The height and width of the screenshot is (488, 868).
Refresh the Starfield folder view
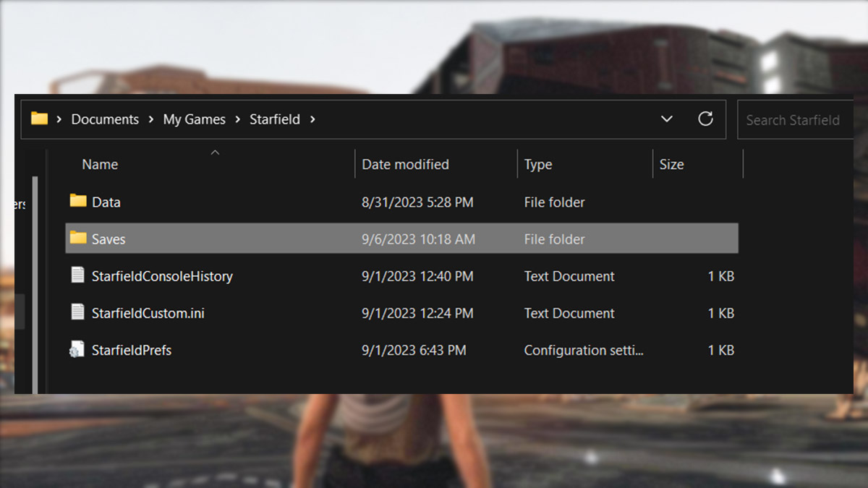point(705,119)
